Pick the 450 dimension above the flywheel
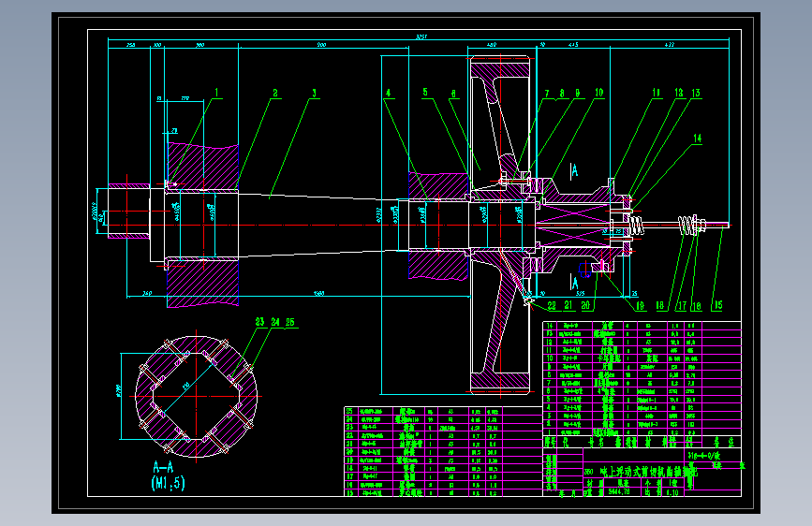Image resolution: width=812 pixels, height=526 pixels. [x=492, y=45]
